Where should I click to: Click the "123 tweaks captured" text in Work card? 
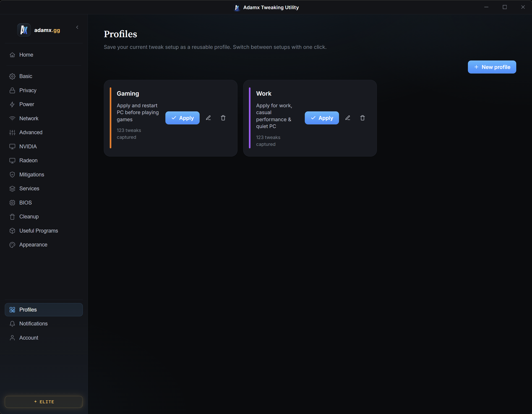(x=268, y=141)
